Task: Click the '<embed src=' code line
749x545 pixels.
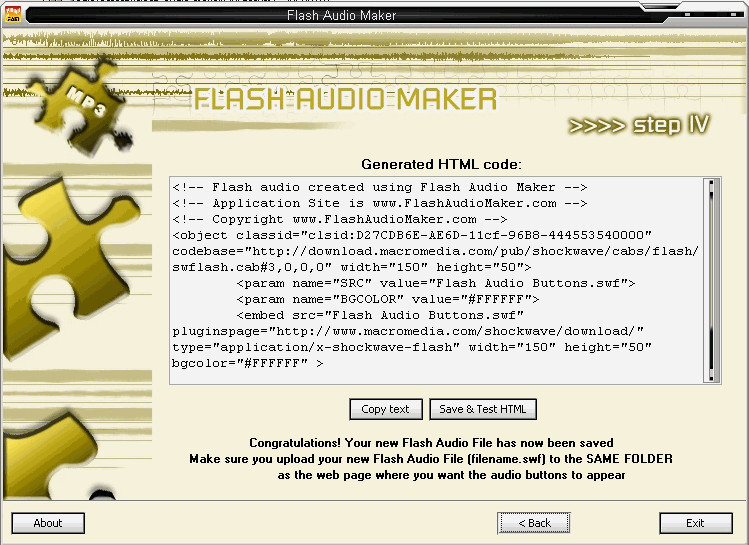Action: pos(380,315)
